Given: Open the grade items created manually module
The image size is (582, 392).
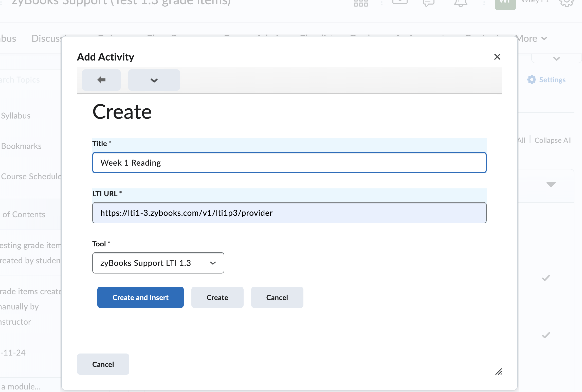Looking at the screenshot, I should point(30,306).
